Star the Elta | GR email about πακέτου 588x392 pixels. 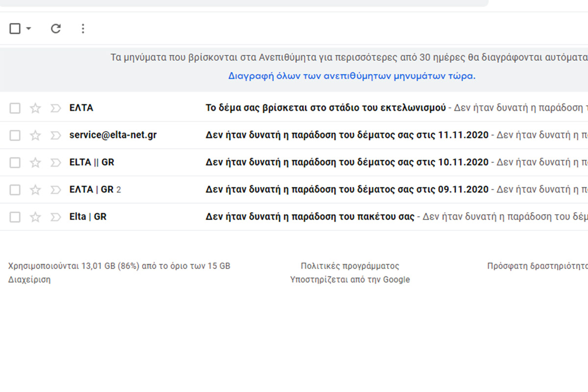(x=35, y=217)
